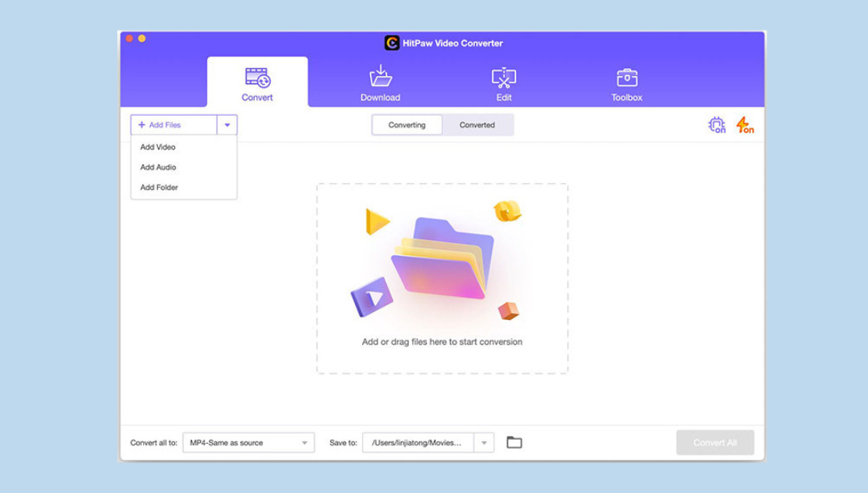This screenshot has width=868, height=493.
Task: Open the Convert tab icon
Action: coord(257,78)
